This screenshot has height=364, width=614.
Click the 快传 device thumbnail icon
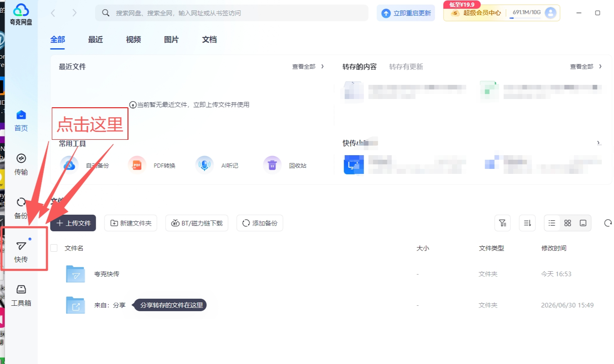pos(354,165)
